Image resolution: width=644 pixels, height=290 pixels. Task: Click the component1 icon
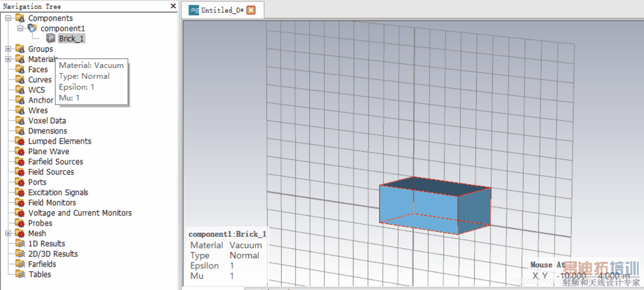[x=32, y=28]
